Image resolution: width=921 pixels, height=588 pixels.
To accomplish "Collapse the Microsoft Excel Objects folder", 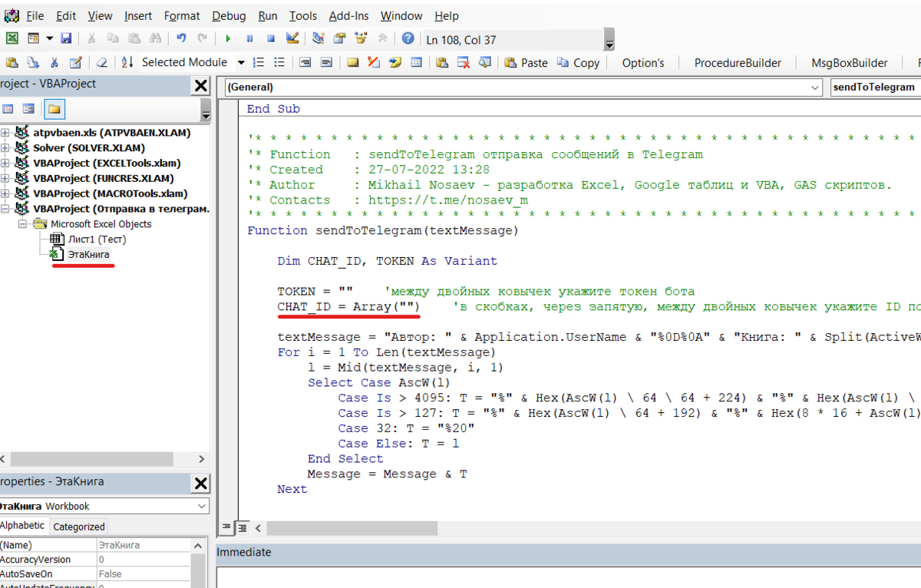I will point(23,224).
